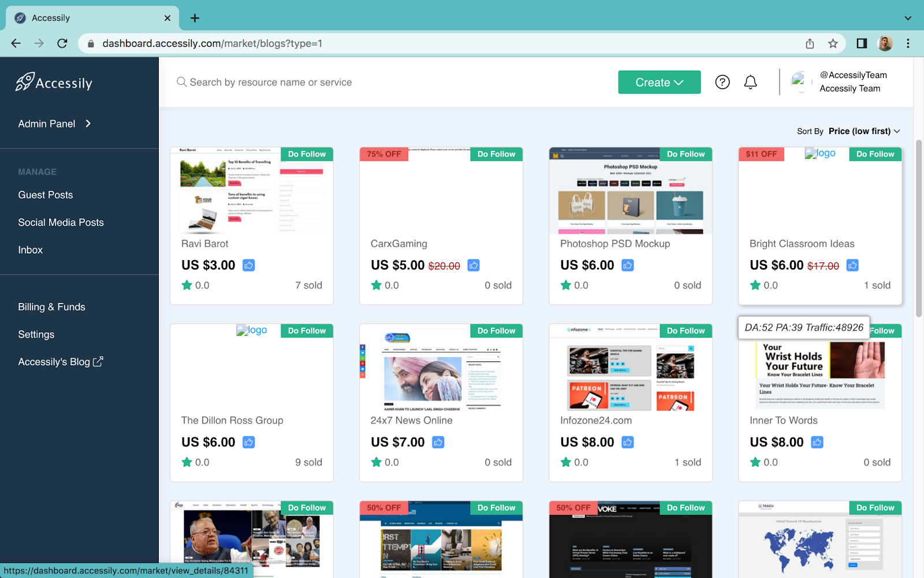This screenshot has width=924, height=578.
Task: Select the Accessily browser tab
Action: pyautogui.click(x=92, y=18)
